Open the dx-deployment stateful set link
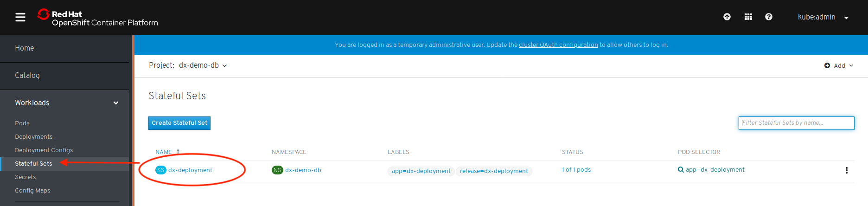 (x=190, y=170)
